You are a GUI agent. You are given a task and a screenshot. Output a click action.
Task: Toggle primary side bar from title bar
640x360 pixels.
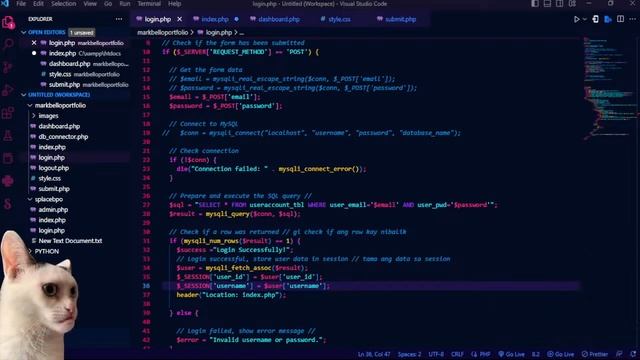coord(535,4)
